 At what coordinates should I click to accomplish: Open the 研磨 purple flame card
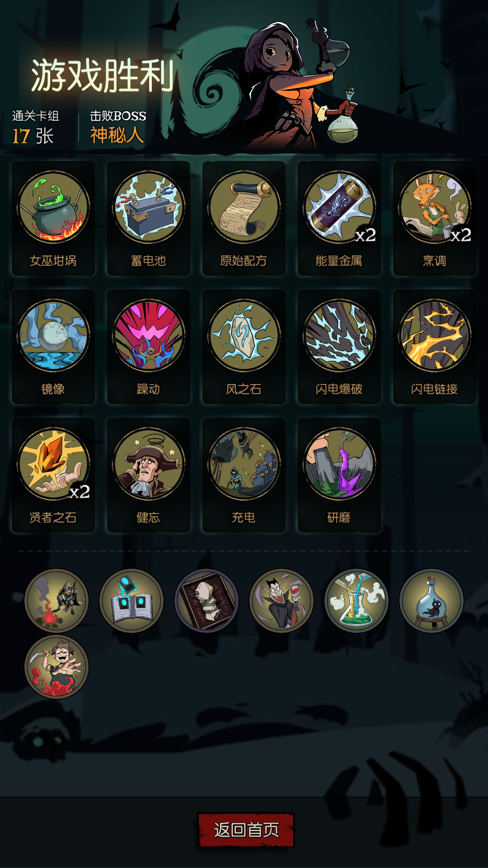coord(339,475)
